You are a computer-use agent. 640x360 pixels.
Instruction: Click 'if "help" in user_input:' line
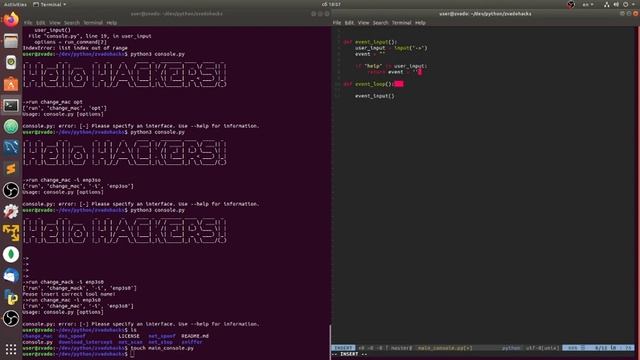[x=391, y=66]
